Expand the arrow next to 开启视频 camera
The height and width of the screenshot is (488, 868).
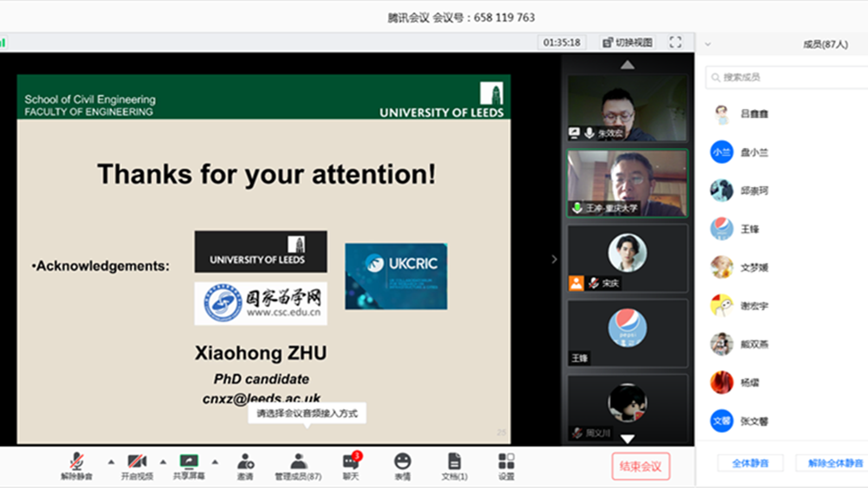[x=163, y=462]
